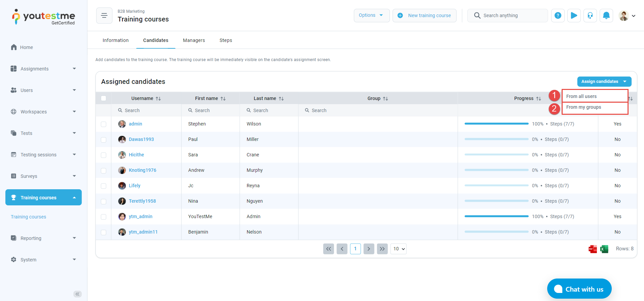Open rows-per-page dropdown showing 10
Image resolution: width=644 pixels, height=301 pixels.
pyautogui.click(x=398, y=249)
